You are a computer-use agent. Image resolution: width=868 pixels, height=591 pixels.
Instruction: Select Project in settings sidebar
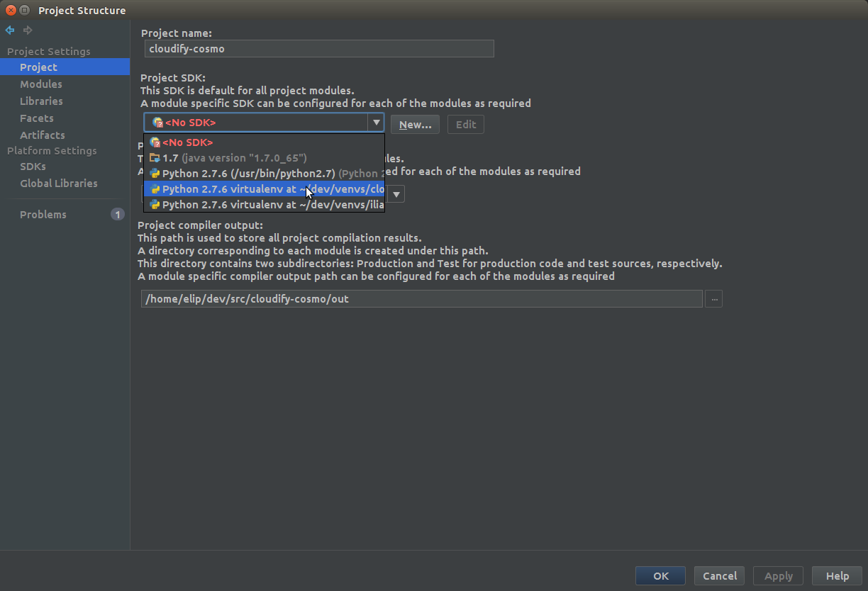65,67
